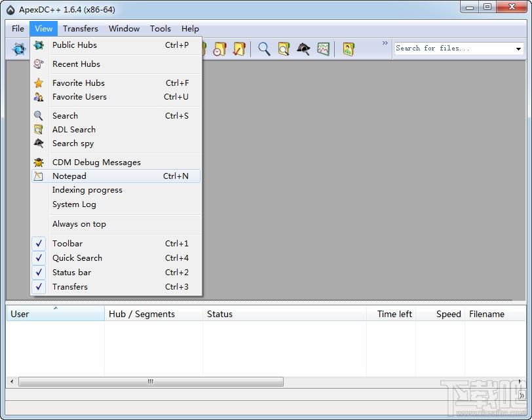Click the folder-with-red-arrow toolbar icon
532x420 pixels.
(x=239, y=49)
